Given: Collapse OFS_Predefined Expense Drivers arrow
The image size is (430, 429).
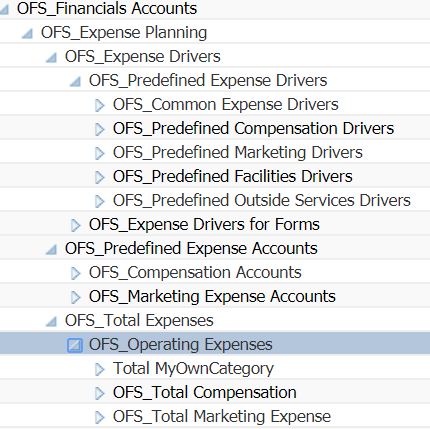Looking at the screenshot, I should coord(75,81).
